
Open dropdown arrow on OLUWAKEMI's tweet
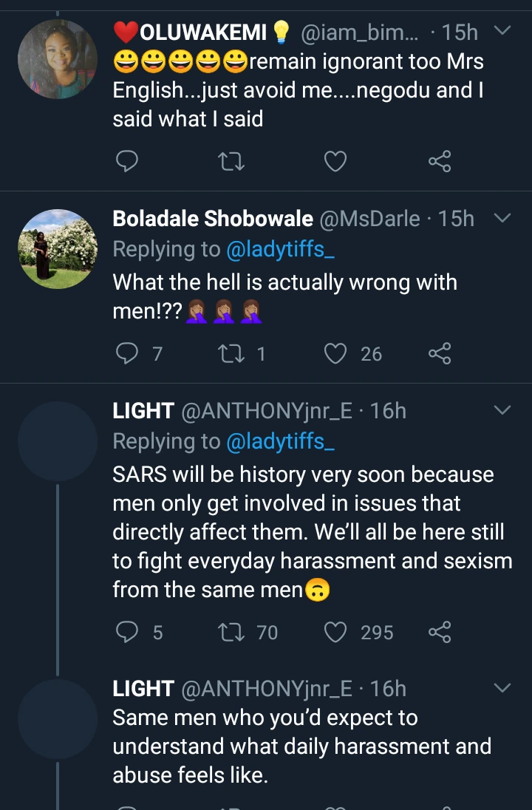click(502, 31)
